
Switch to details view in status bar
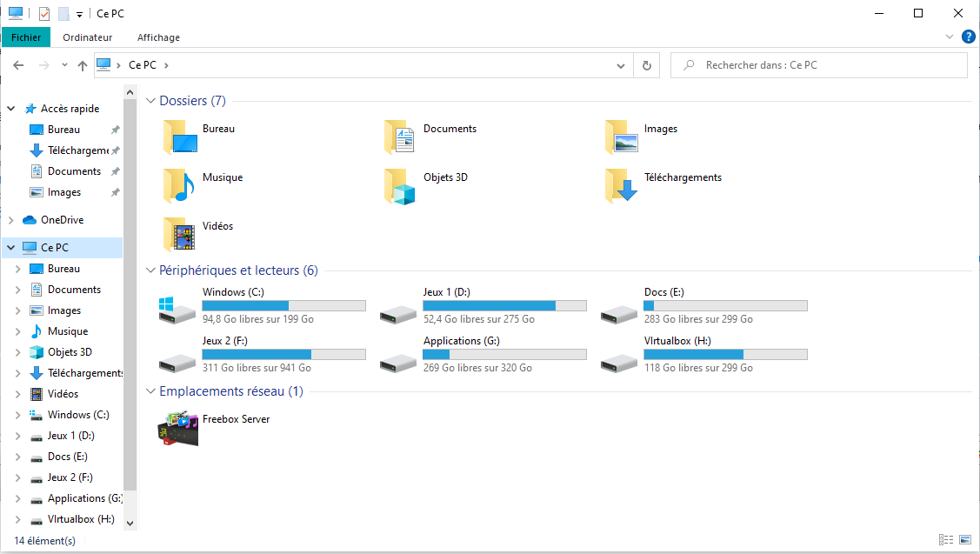tap(946, 540)
